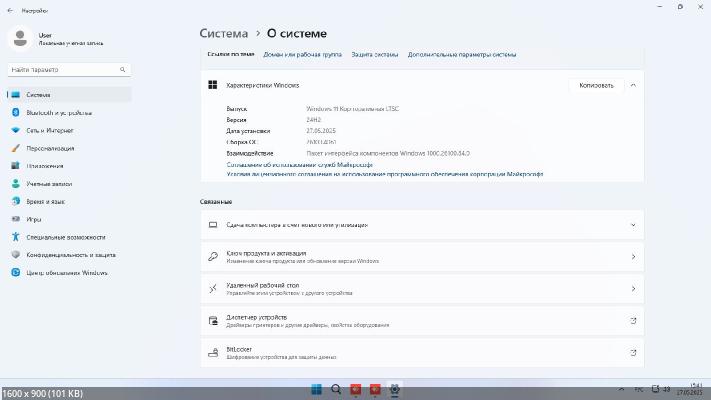Click the back arrow in Settings

click(x=10, y=10)
